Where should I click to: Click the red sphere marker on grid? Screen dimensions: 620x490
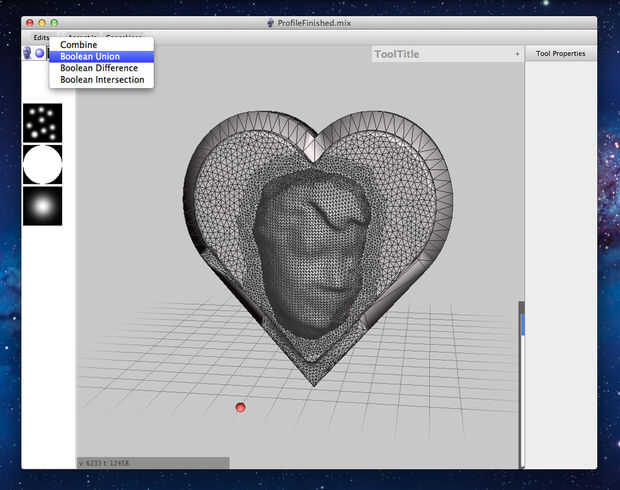point(240,407)
